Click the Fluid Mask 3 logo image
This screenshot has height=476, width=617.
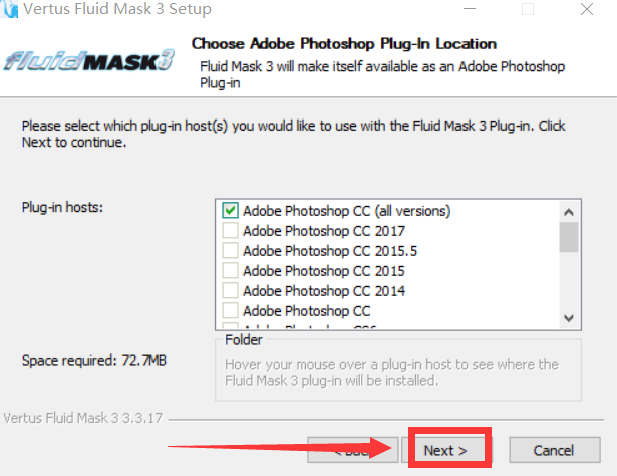point(89,60)
